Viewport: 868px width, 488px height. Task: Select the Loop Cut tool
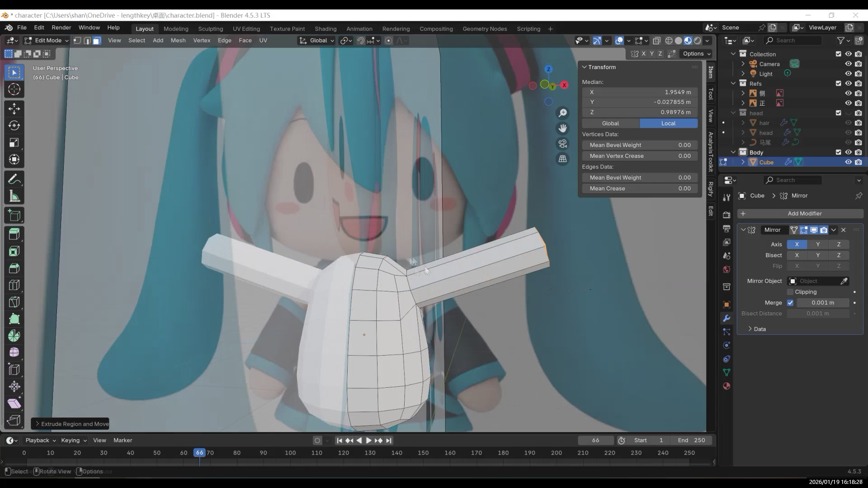[14, 285]
